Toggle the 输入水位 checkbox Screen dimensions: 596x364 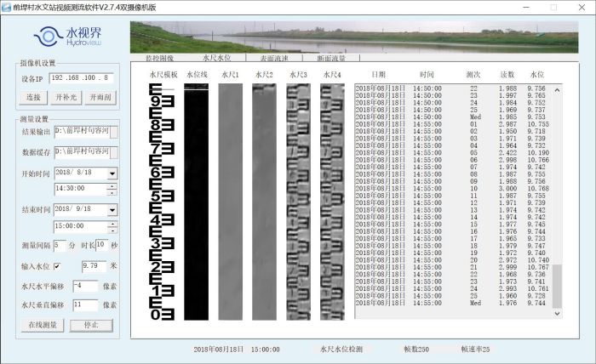tap(58, 266)
